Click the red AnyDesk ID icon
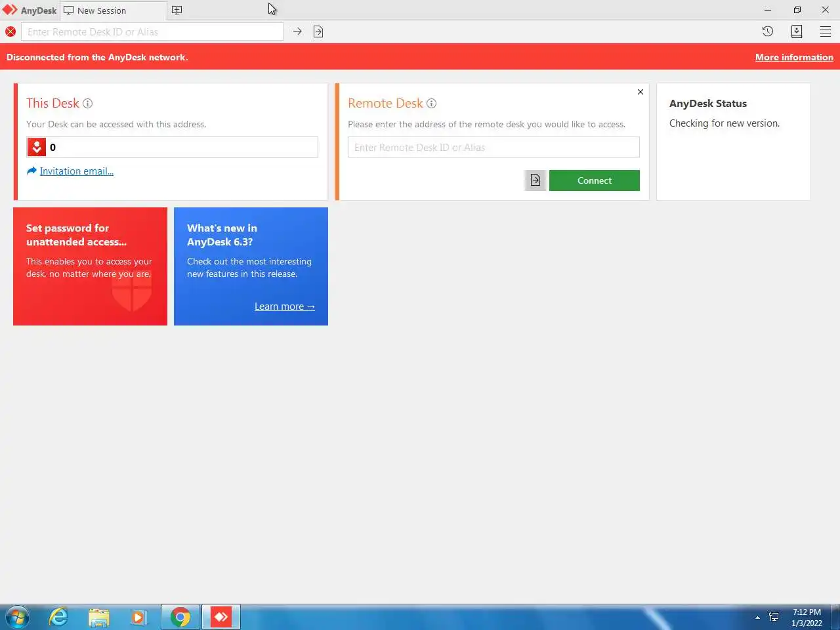This screenshot has height=630, width=840. [x=37, y=147]
